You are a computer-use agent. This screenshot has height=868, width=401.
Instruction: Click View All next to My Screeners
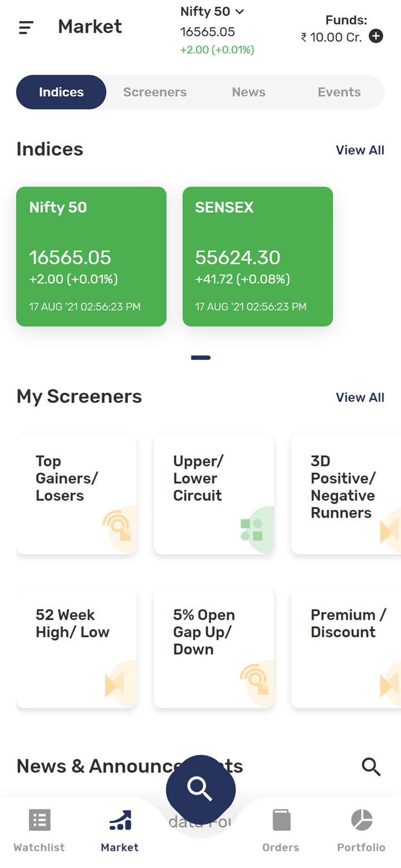tap(360, 397)
